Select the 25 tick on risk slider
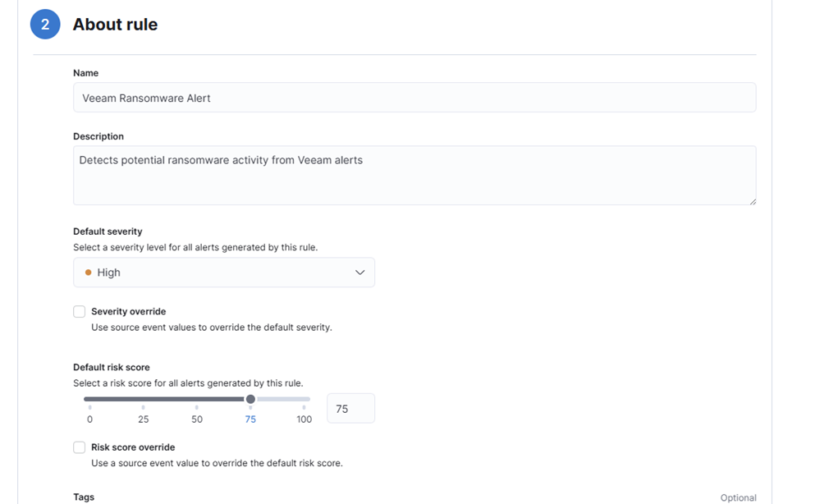The image size is (838, 504). pos(144,407)
